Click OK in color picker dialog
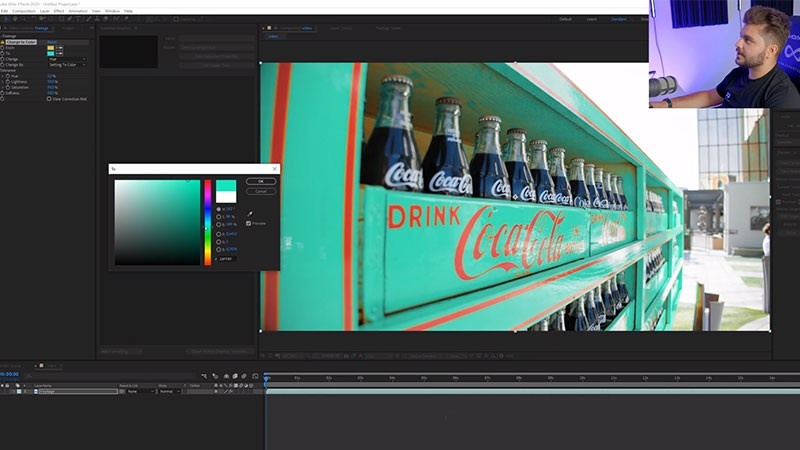The width and height of the screenshot is (800, 450). [x=261, y=181]
